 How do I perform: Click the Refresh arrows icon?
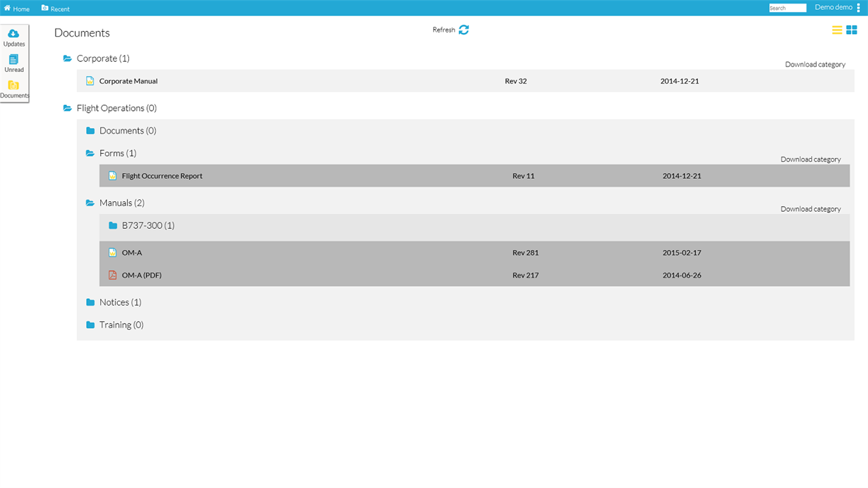pos(464,30)
